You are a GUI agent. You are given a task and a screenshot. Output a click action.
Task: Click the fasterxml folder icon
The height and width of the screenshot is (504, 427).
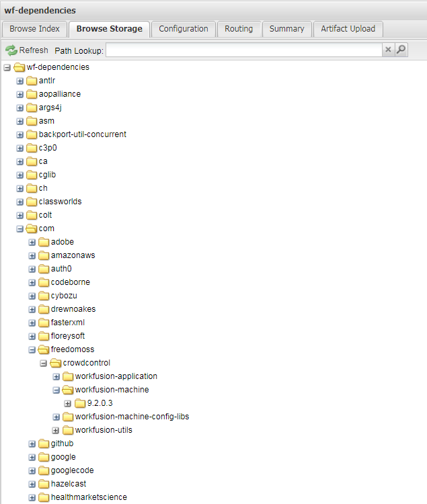(44, 323)
